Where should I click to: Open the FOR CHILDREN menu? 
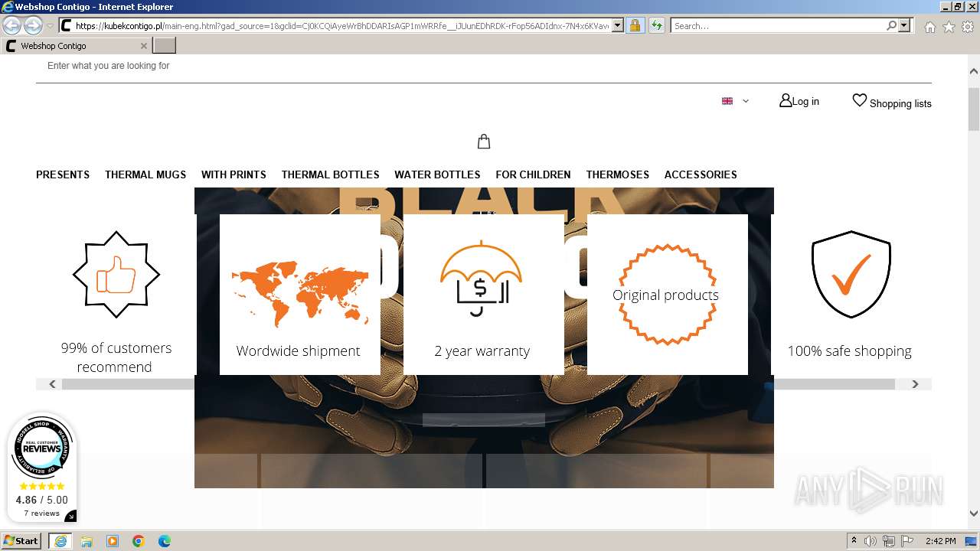point(533,174)
